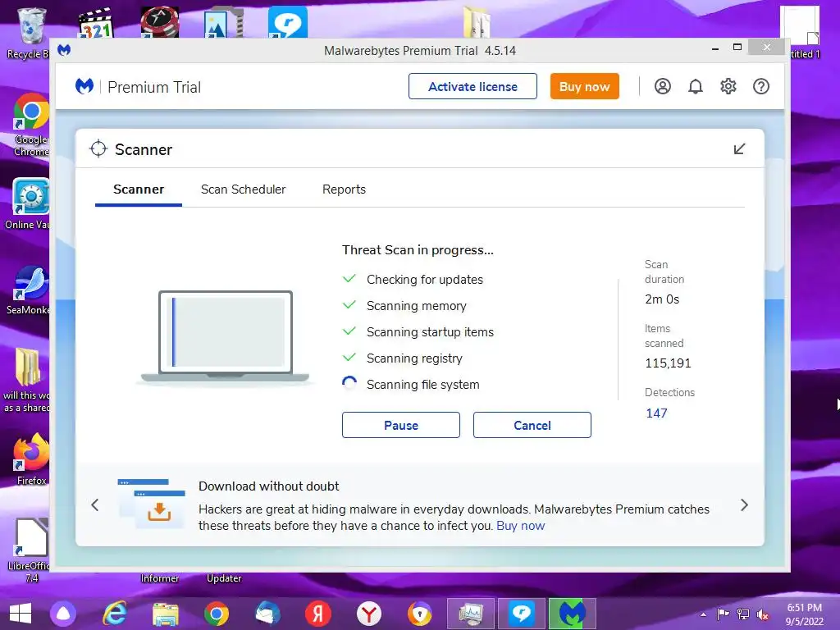
Task: Open the red Yandex Я taskbar icon
Action: coord(318,614)
